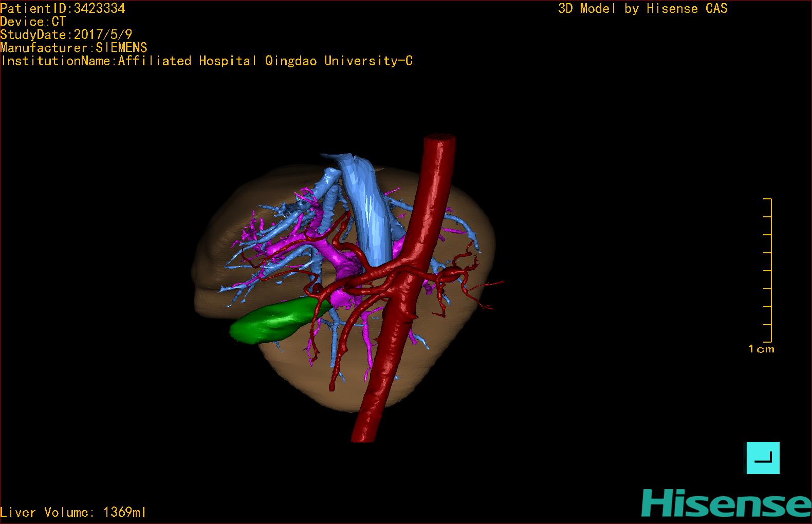Click the 3D Model by Hisense CAS title

[642, 8]
